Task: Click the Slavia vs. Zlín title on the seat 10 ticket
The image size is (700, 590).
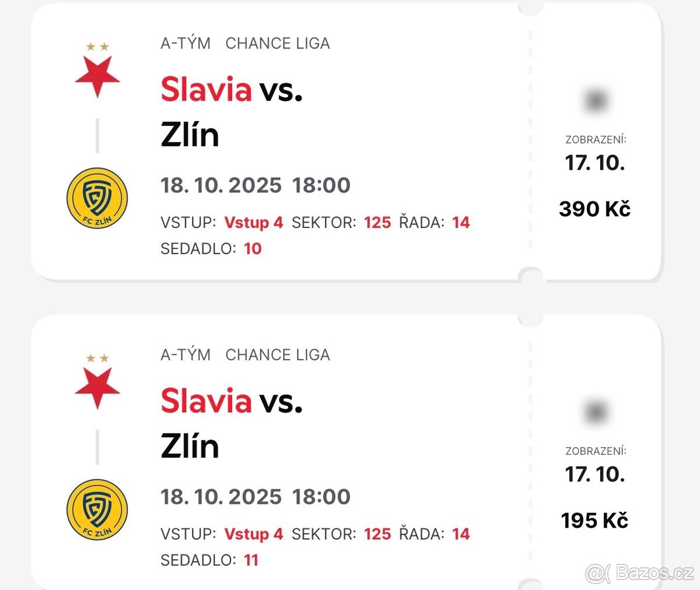Action: click(231, 112)
